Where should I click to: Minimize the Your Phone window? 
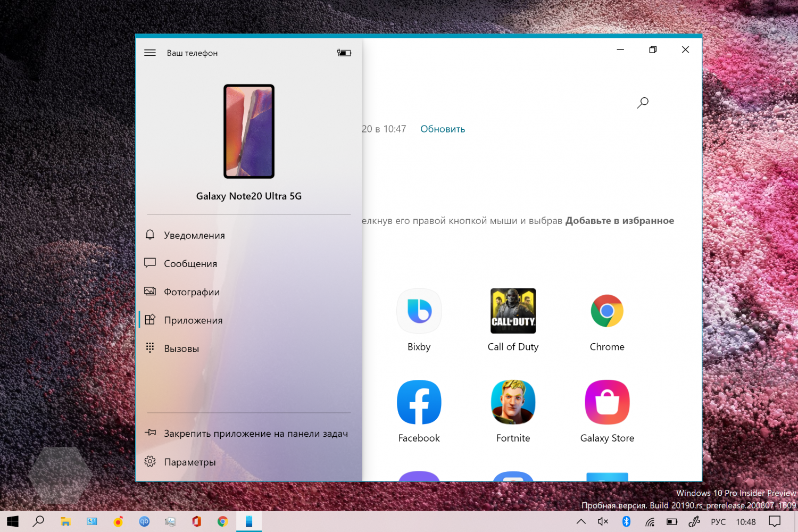pos(620,49)
